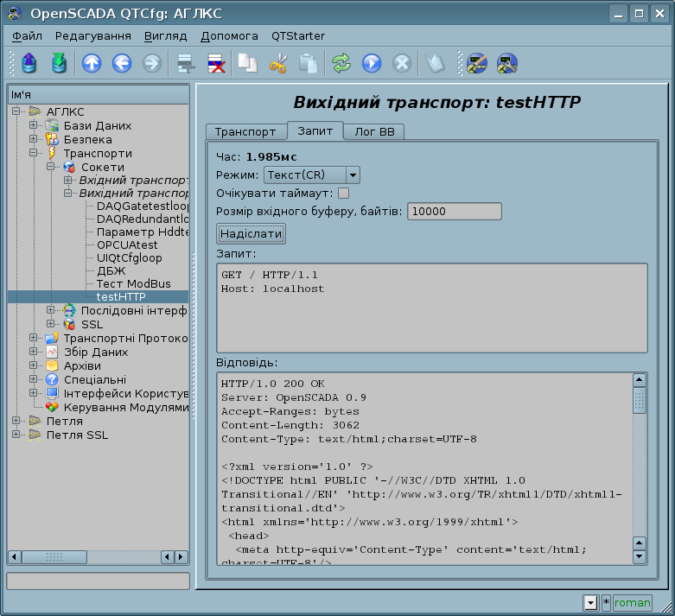Click the 'roman' user button in status bar
Image resolution: width=675 pixels, height=616 pixels.
pyautogui.click(x=632, y=602)
